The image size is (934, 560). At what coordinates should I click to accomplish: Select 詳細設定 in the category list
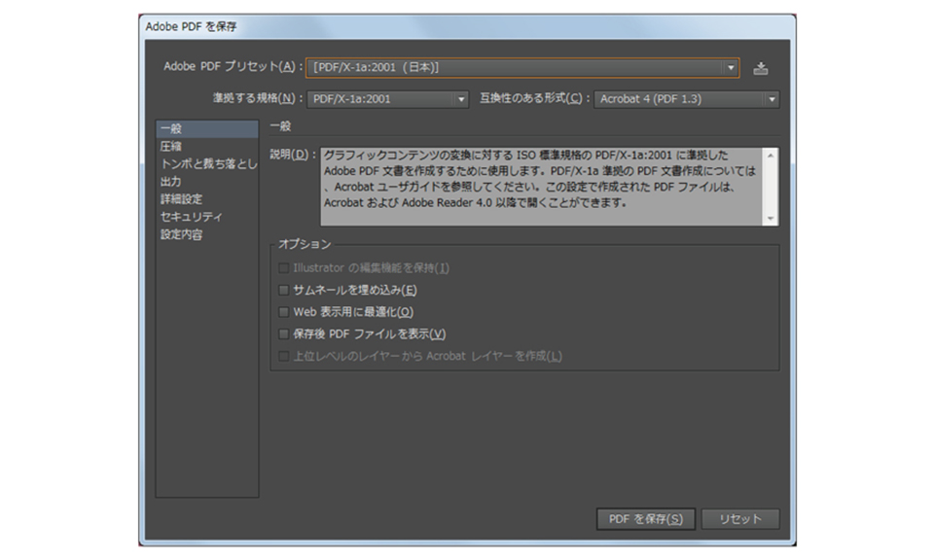(206, 198)
